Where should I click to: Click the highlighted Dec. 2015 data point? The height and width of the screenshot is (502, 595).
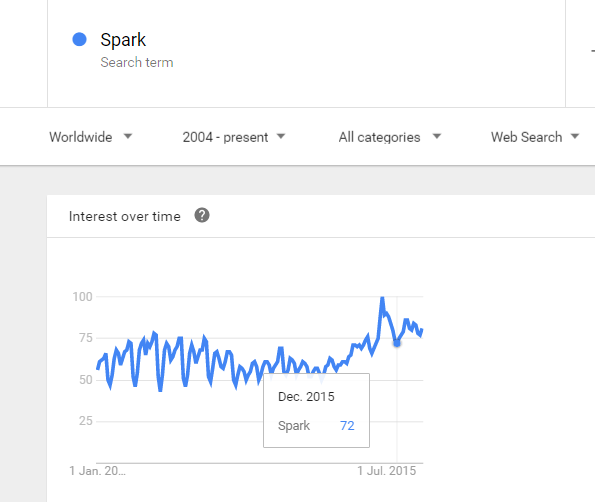(397, 343)
